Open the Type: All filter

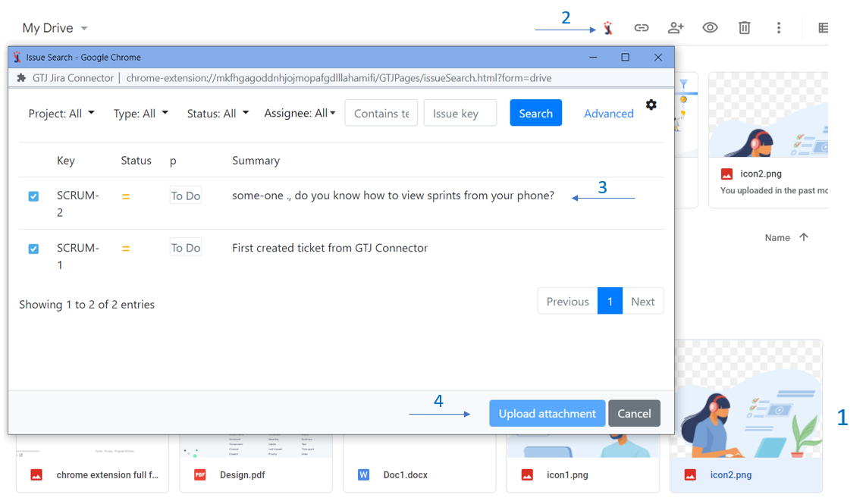[x=141, y=113]
